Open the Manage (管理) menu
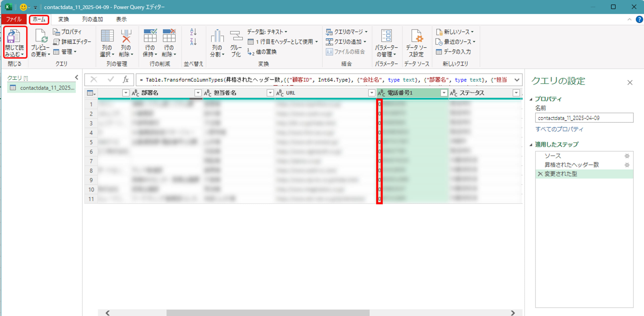 click(65, 52)
